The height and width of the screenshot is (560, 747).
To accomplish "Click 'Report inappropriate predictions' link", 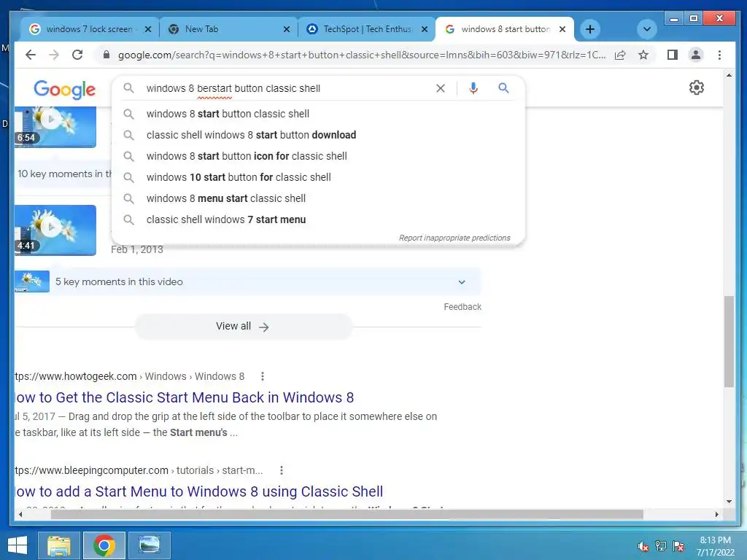I will coord(454,238).
